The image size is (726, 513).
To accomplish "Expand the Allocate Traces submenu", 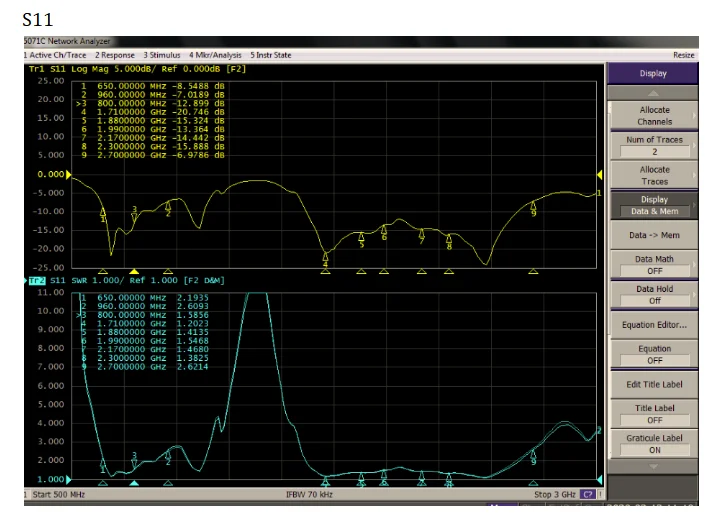I will [654, 175].
